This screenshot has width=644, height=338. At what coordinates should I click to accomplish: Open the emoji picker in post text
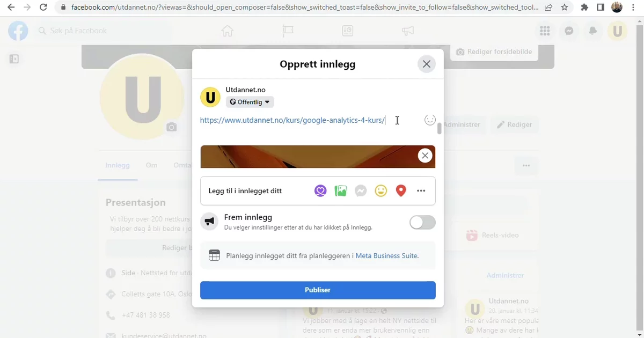430,120
